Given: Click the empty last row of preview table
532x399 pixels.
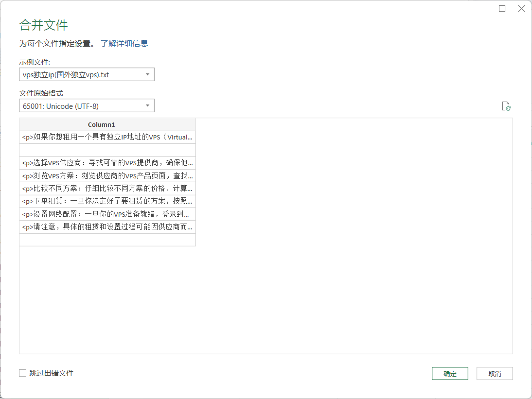Looking at the screenshot, I should click(x=107, y=240).
